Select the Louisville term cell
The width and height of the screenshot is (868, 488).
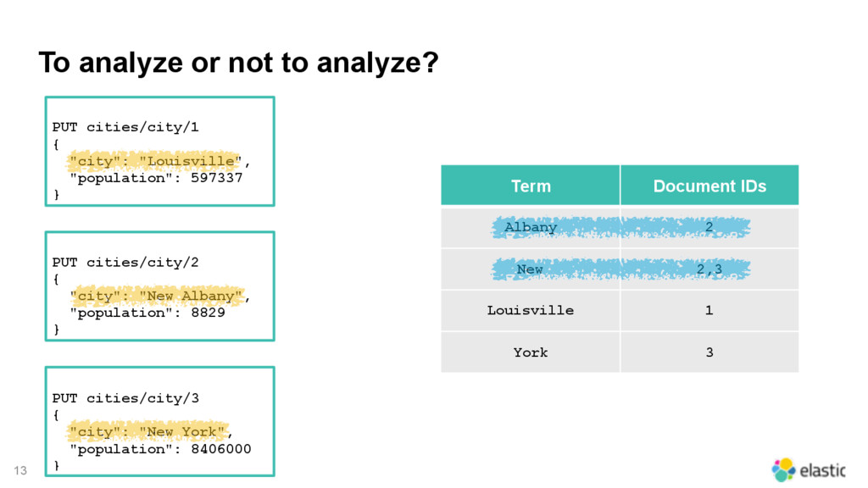pos(531,310)
